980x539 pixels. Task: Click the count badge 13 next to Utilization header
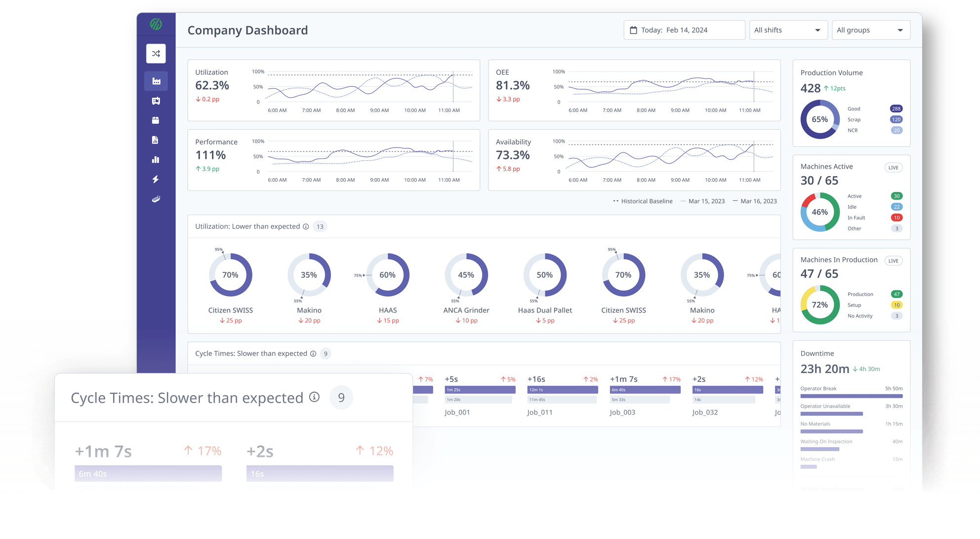coord(320,227)
